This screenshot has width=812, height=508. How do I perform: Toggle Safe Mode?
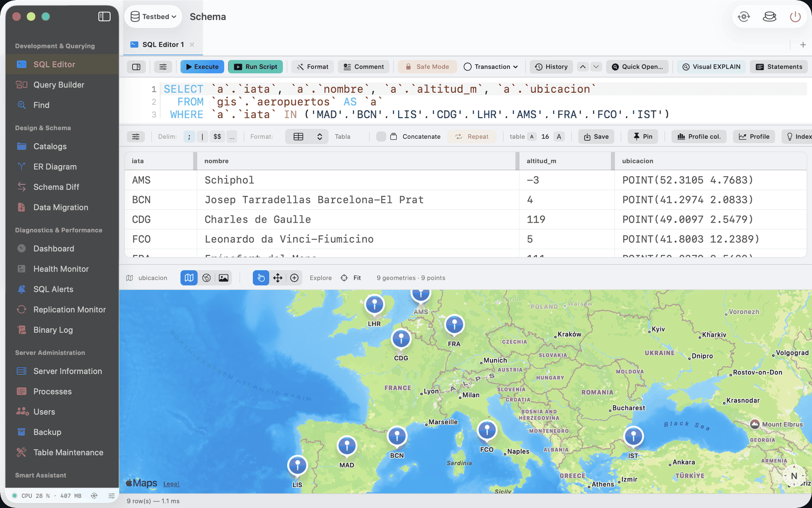point(427,67)
